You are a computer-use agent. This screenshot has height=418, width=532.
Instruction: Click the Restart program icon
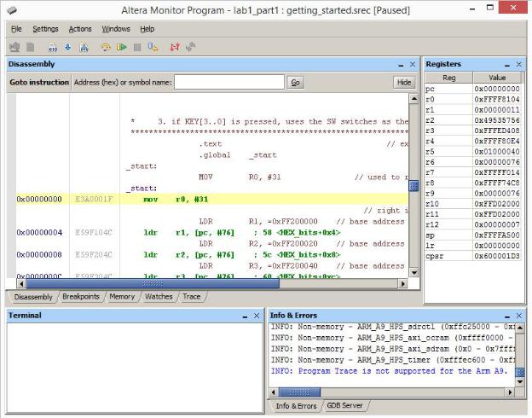tap(153, 47)
